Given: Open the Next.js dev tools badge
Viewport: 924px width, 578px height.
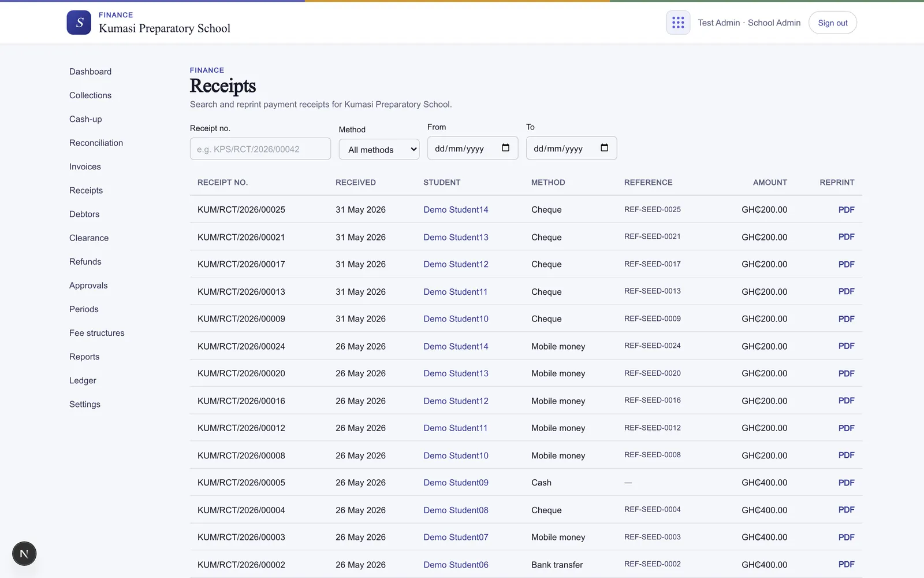Looking at the screenshot, I should [x=24, y=554].
